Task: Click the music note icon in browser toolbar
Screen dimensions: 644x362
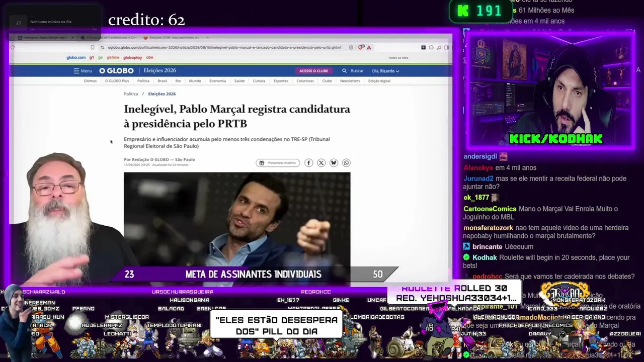Action: 439,47
